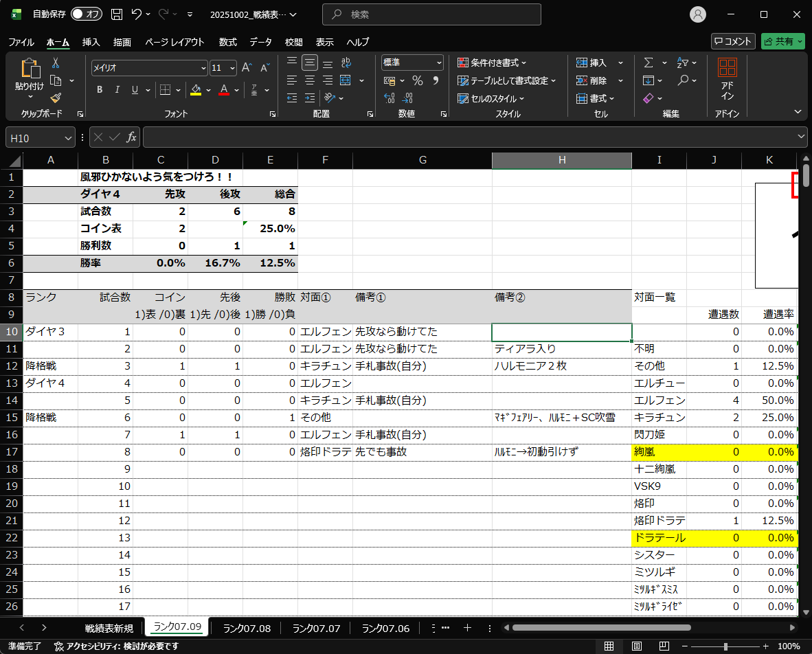The image size is (812, 654).
Task: Click the 共有 share button
Action: pos(782,41)
